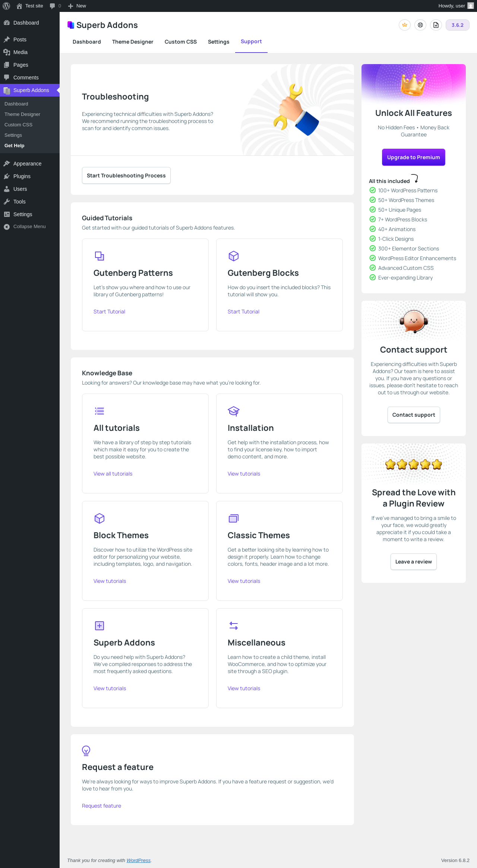Screen dimensions: 477x868
Task: Start Tutorial for Gutenberg Blocks
Action: point(243,312)
